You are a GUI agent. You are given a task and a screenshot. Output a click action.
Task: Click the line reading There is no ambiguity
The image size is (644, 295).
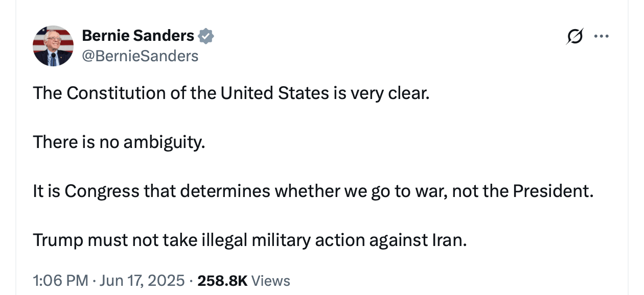(x=118, y=142)
